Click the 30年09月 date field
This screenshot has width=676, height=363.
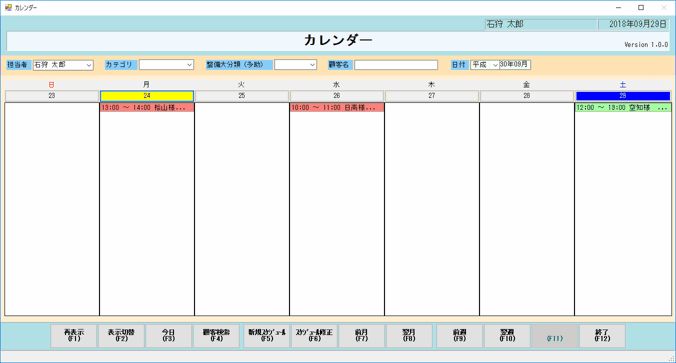tap(515, 65)
